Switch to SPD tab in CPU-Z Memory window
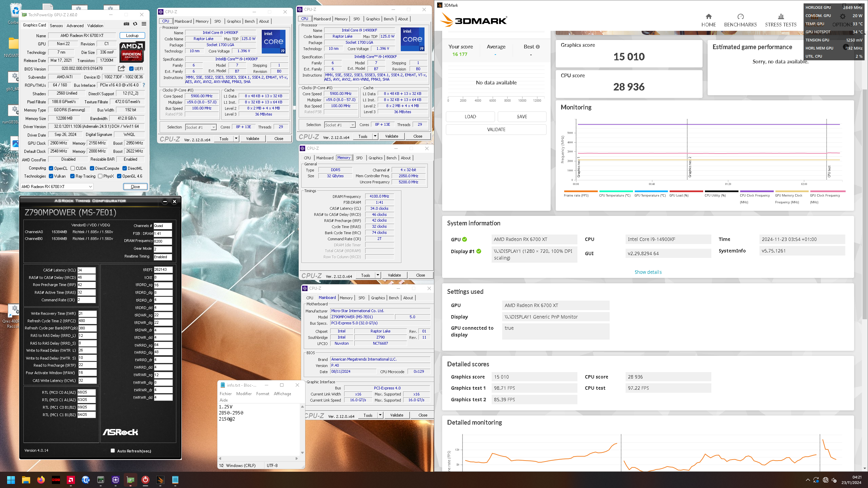Viewport: 868px width, 488px height. pyautogui.click(x=359, y=158)
